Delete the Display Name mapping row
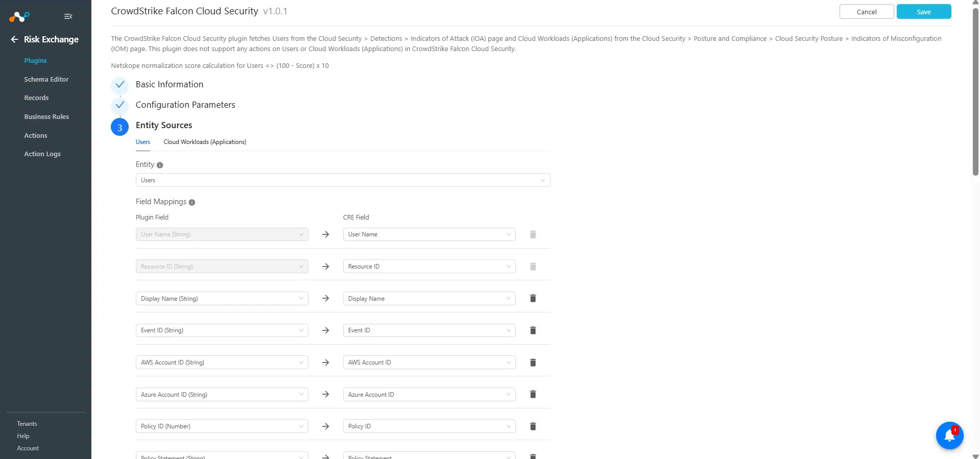980x459 pixels. pos(533,298)
